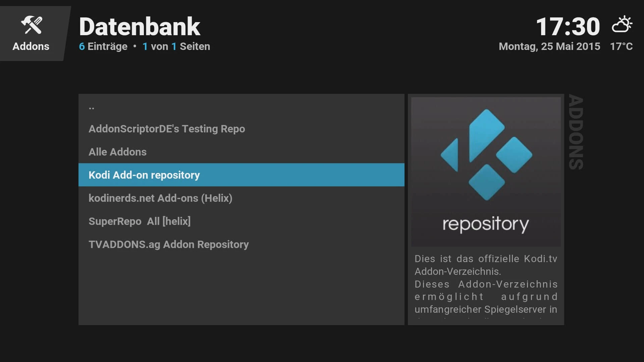Click the Addons label under the tools icon

[x=31, y=46]
